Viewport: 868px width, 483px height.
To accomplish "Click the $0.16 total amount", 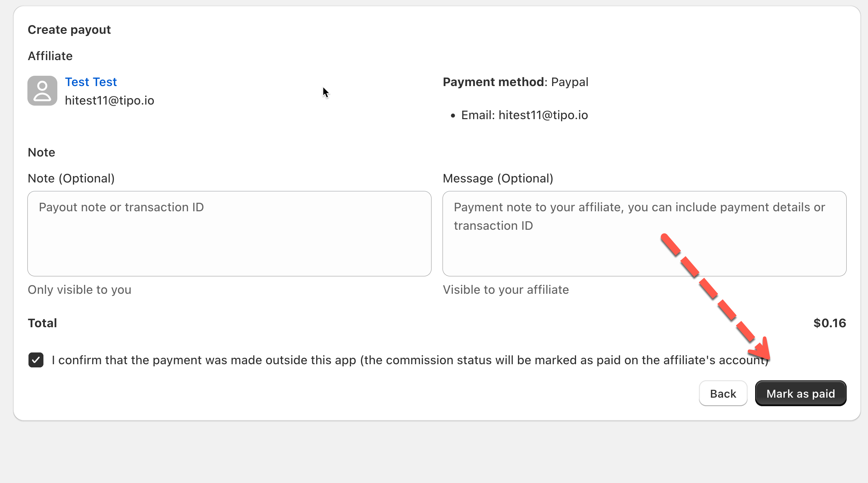I will 829,323.
